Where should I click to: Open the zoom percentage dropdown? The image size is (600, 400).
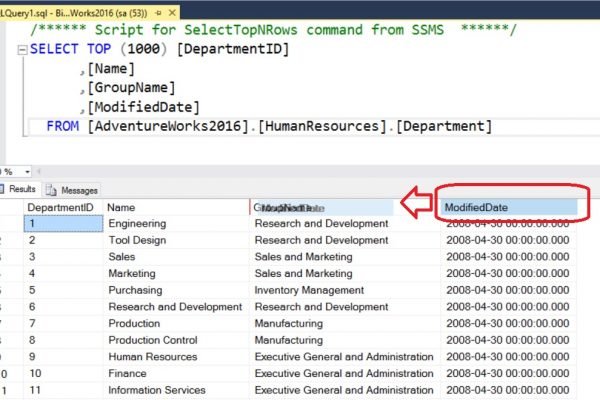point(27,172)
